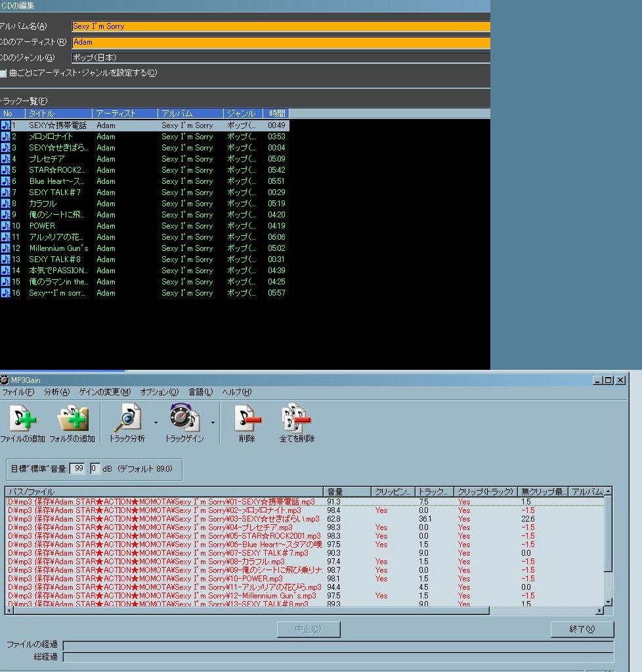
Task: Open the Track Gain dropdown arrow
Action: click(x=213, y=422)
